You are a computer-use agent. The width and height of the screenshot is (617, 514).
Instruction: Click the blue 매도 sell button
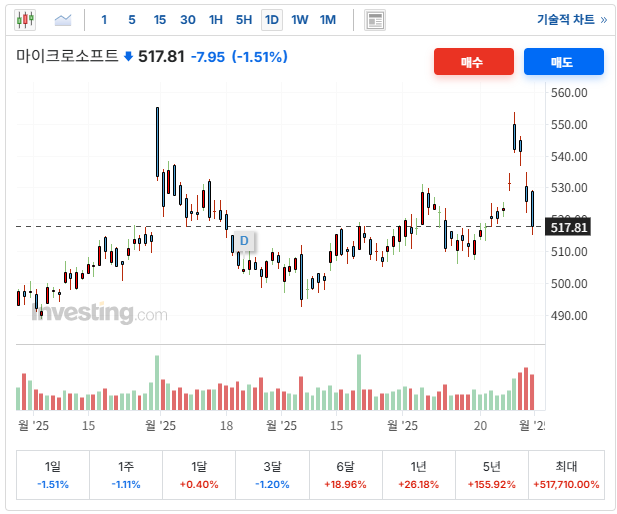[563, 61]
